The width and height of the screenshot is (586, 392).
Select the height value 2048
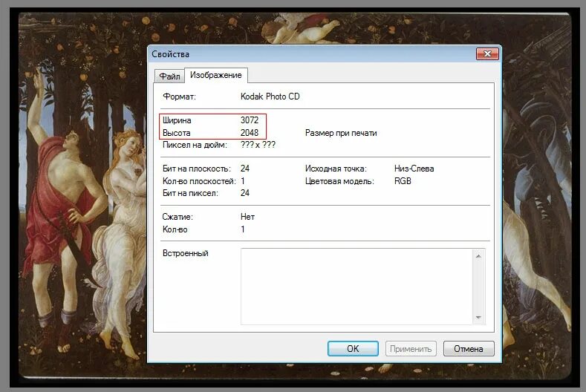[250, 133]
